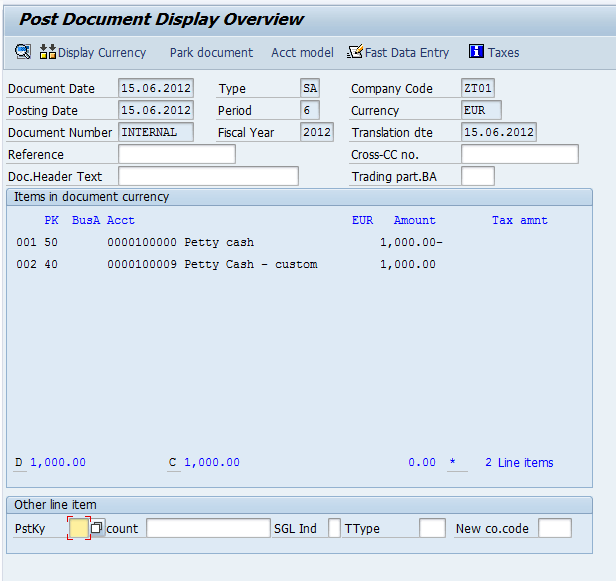Click the Doc.Header Text field
Viewport: 616px width, 581px height.
pyautogui.click(x=208, y=176)
